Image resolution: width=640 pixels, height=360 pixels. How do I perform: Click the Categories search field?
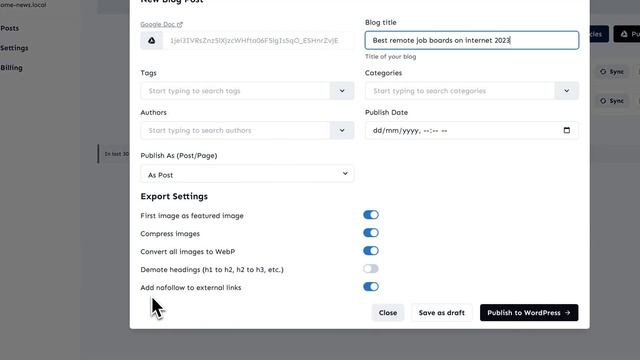[460, 91]
